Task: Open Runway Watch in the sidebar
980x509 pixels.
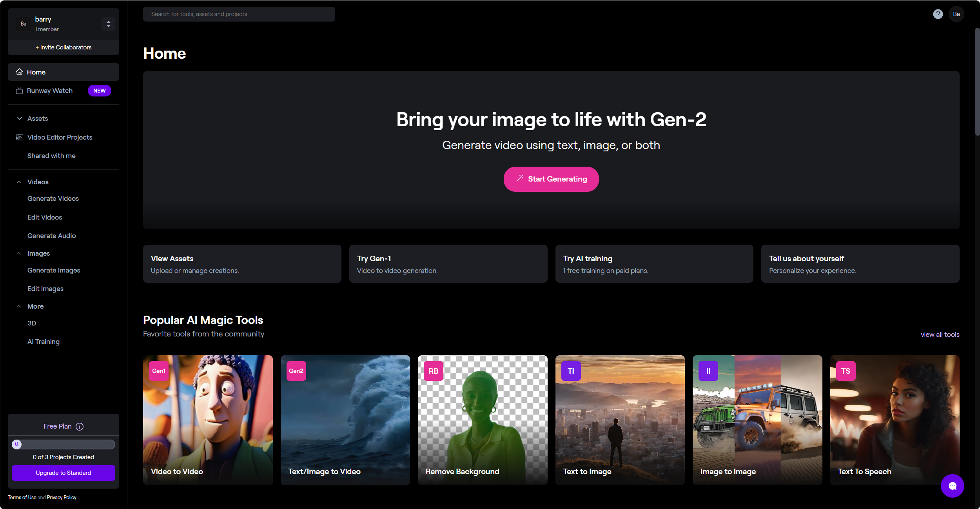Action: click(64, 91)
